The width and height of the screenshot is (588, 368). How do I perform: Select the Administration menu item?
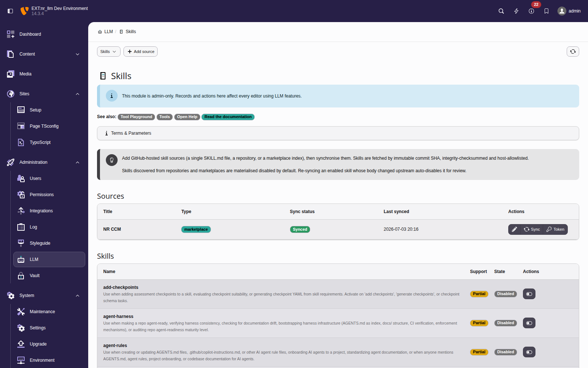click(44, 162)
